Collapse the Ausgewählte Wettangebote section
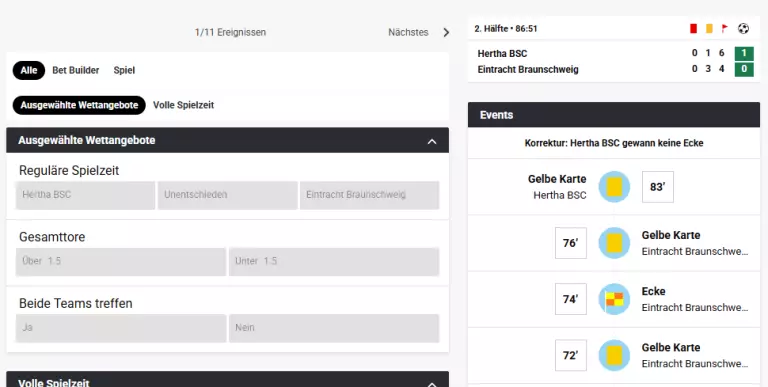This screenshot has width=768, height=387. [x=432, y=141]
